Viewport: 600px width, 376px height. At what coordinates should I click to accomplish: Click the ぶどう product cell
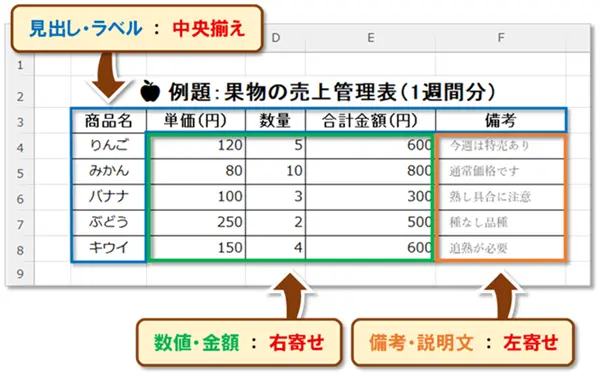tap(109, 223)
